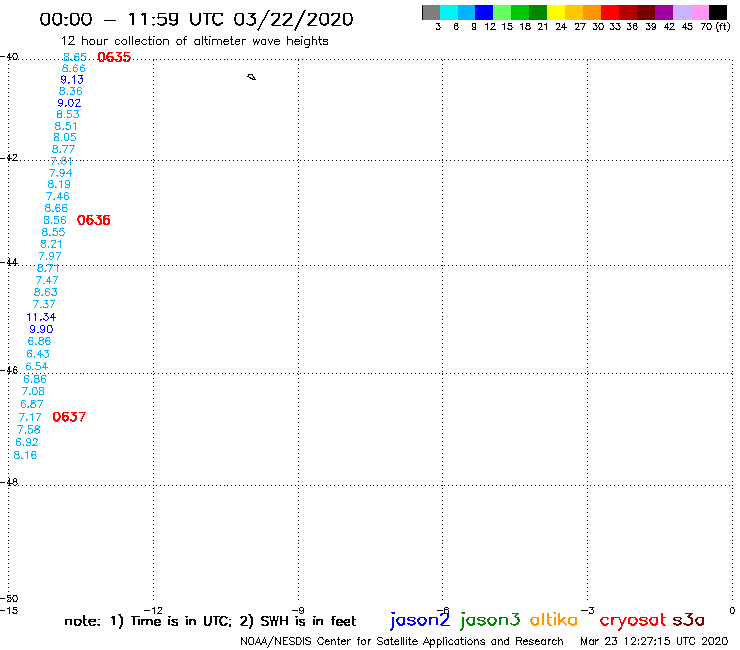Click the wave height value 8.53
Screen dimensions: 740x650
[x=67, y=114]
